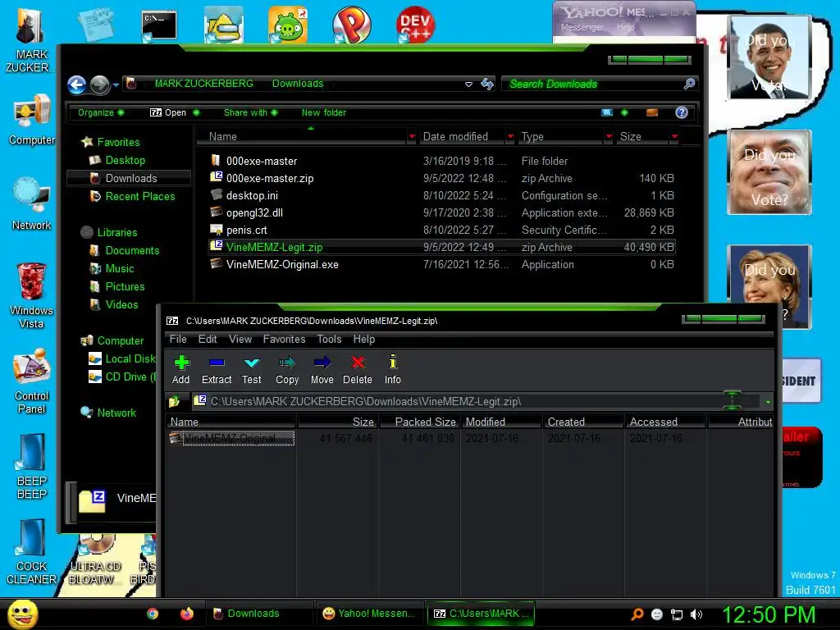Screen dimensions: 840x630
Task: Open the Size column filter dropdown
Action: (x=674, y=137)
